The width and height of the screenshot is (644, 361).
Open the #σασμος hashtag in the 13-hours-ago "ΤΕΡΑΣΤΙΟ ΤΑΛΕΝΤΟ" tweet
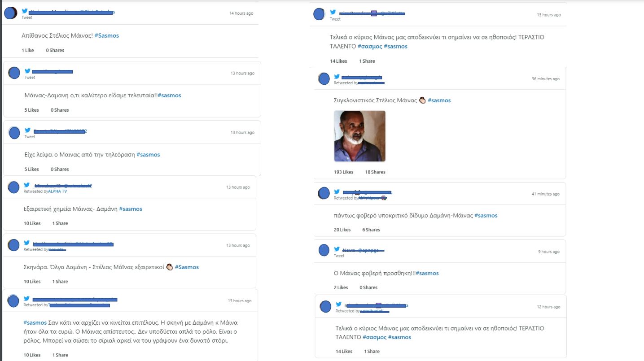coord(369,46)
